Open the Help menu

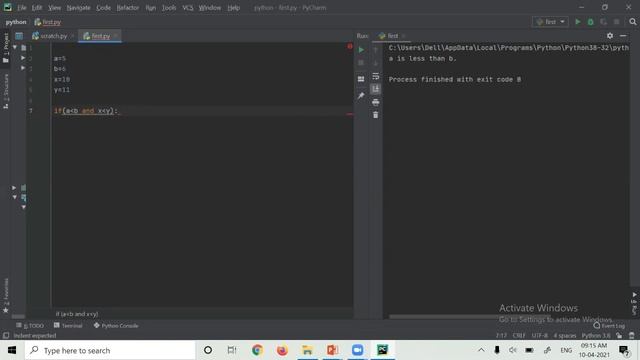[233, 7]
